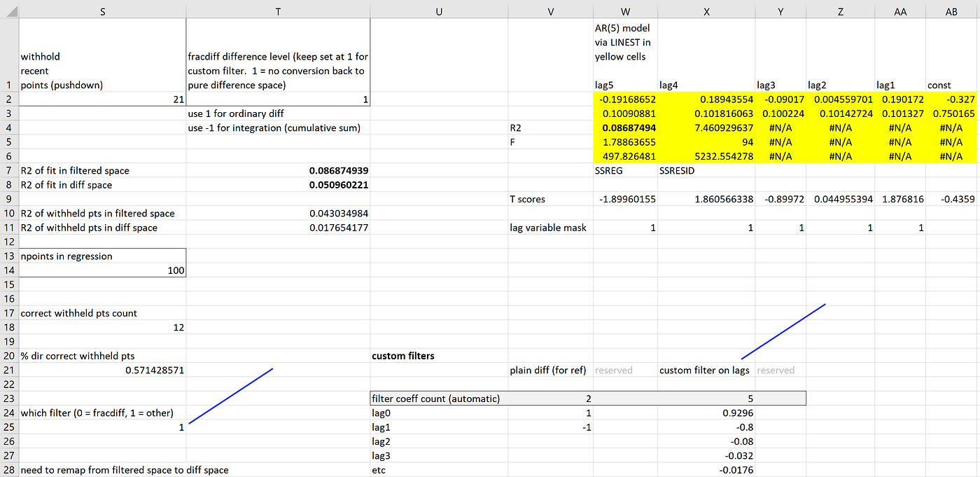Screen dimensions: 980x477
Task: Select the custom filter on lags header cell
Action: (707, 370)
